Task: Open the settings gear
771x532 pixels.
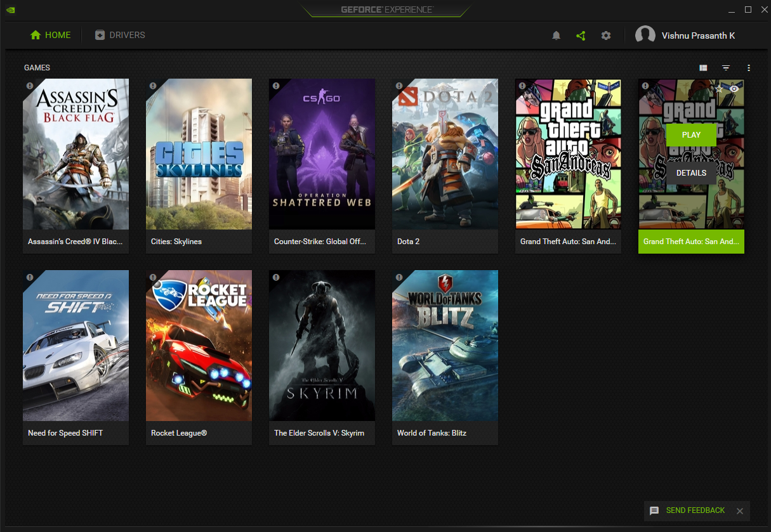Action: click(606, 36)
